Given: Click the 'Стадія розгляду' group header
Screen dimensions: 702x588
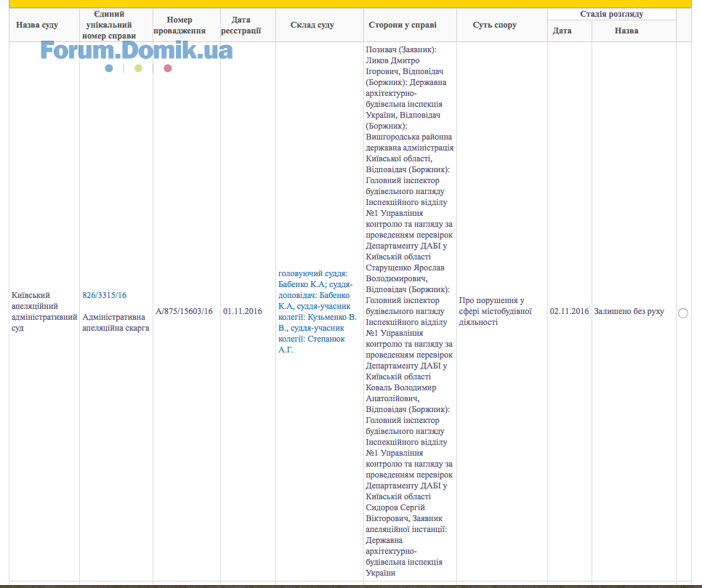Looking at the screenshot, I should (612, 14).
